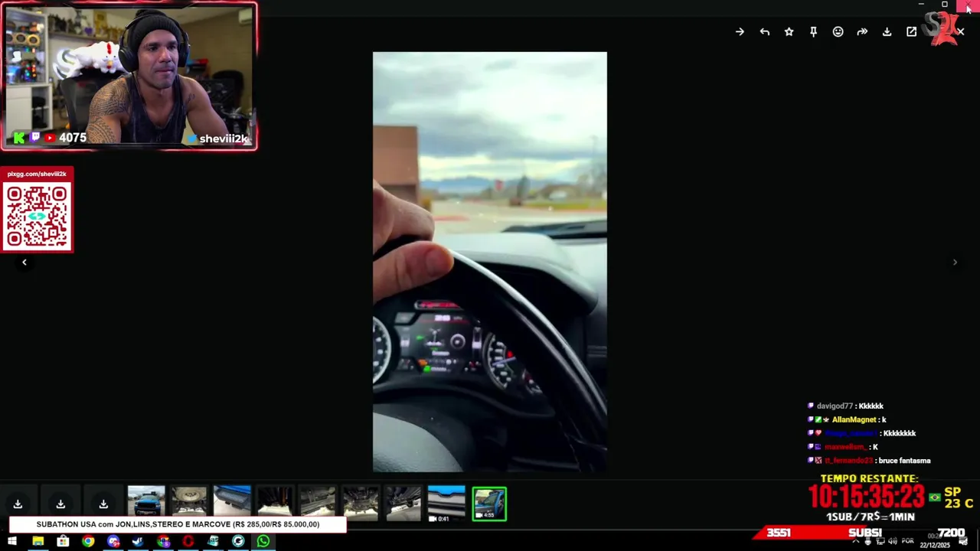Open the Windows Start menu
This screenshot has width=980, height=551.
click(x=12, y=541)
